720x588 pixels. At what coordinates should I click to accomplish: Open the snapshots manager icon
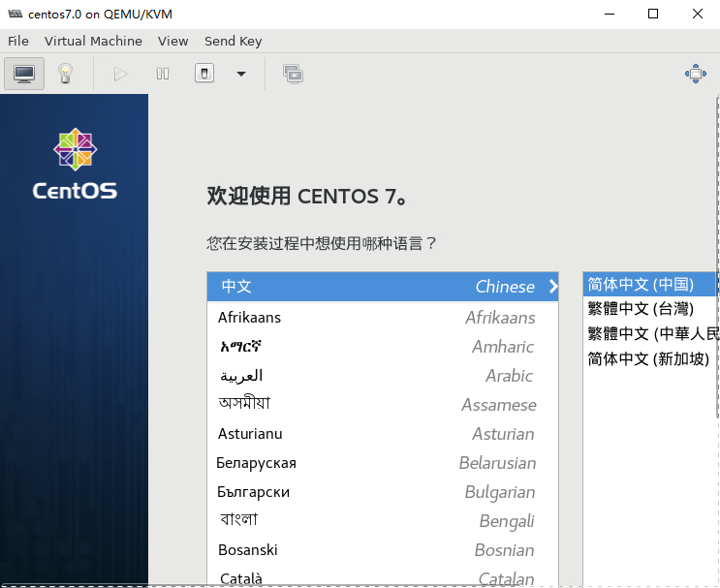293,74
